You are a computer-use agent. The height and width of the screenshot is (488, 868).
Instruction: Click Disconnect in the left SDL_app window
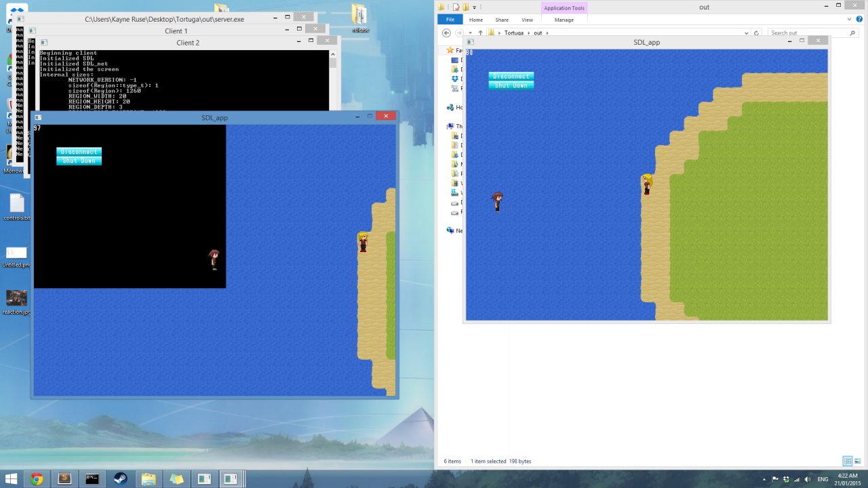point(79,152)
